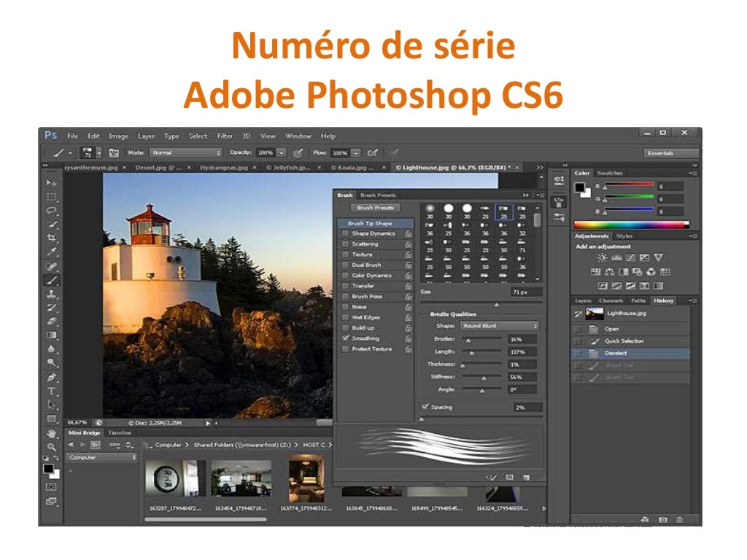Enable the Scattering checkbox
This screenshot has height=560, width=747.
[x=345, y=244]
